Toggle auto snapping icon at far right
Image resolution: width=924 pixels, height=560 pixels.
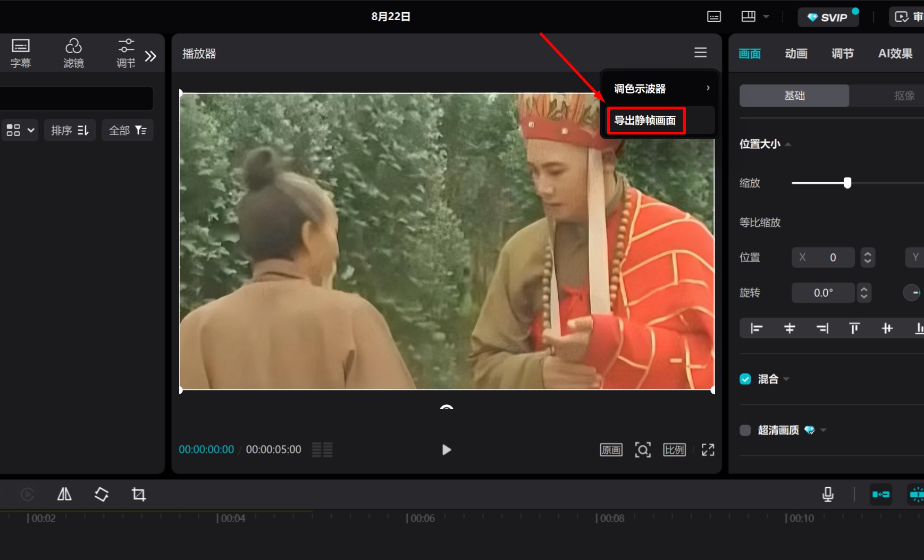click(x=916, y=495)
